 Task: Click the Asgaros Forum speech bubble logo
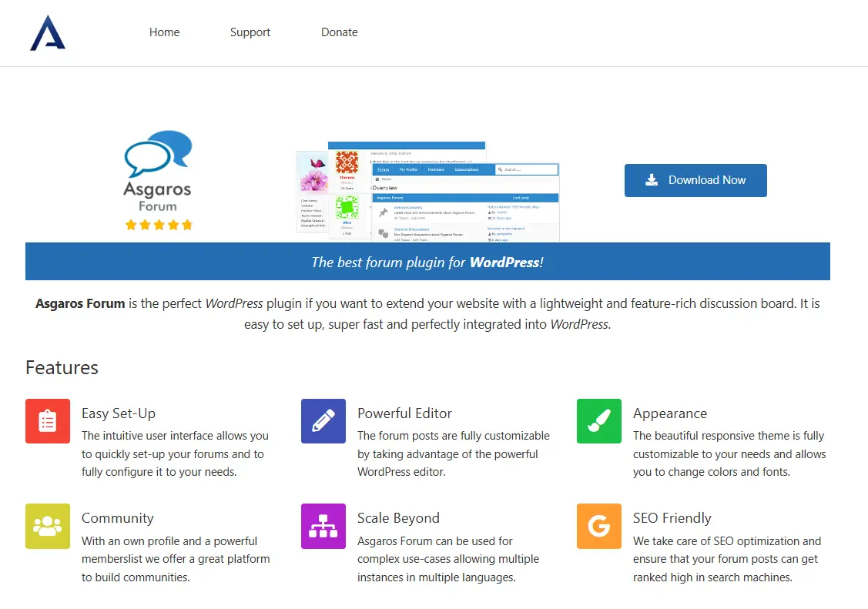tap(158, 171)
